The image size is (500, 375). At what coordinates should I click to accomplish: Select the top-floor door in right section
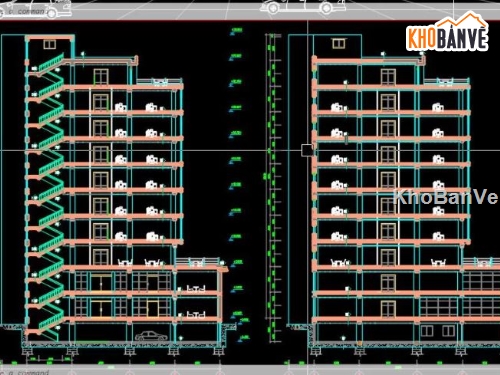(388, 77)
